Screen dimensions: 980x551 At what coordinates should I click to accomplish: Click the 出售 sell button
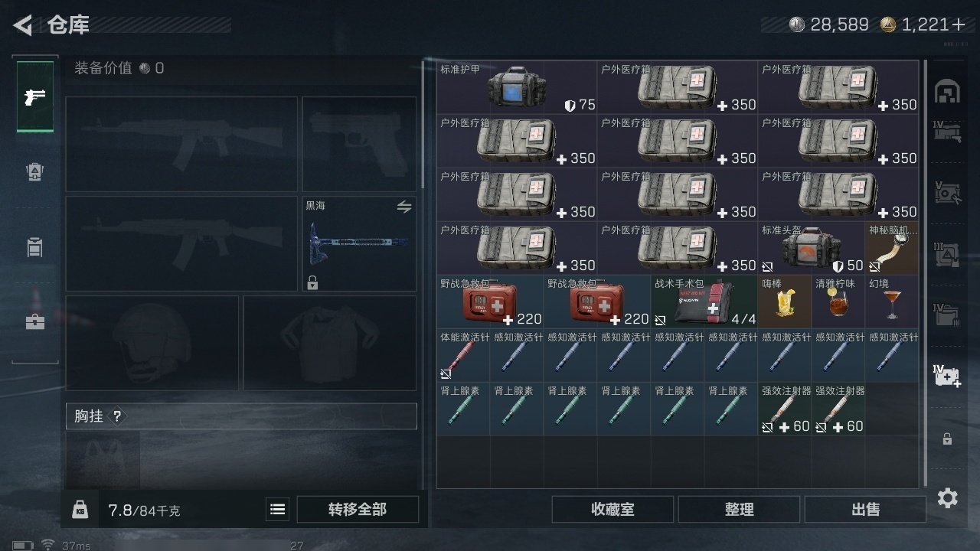pos(865,509)
